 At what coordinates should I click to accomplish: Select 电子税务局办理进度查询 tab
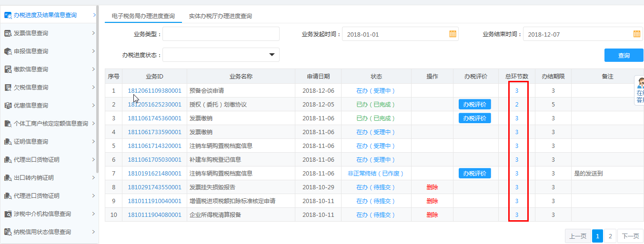tap(143, 16)
